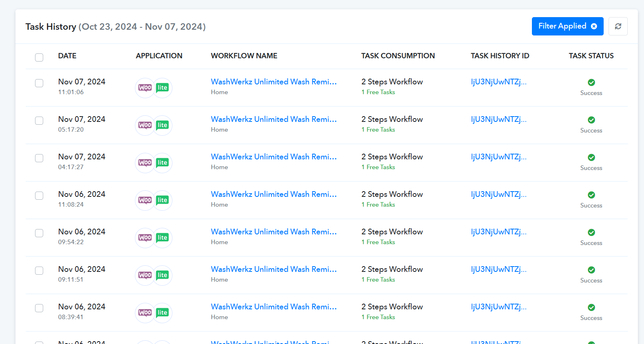Click lite app icon in 09:54:22 row

click(163, 238)
